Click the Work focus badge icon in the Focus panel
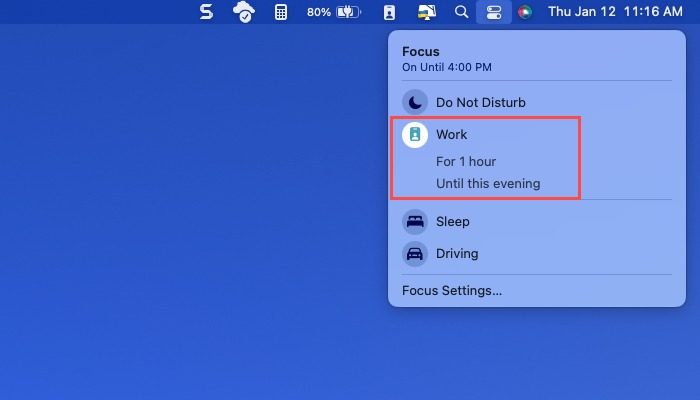Screen dimensions: 700x400 [415, 134]
